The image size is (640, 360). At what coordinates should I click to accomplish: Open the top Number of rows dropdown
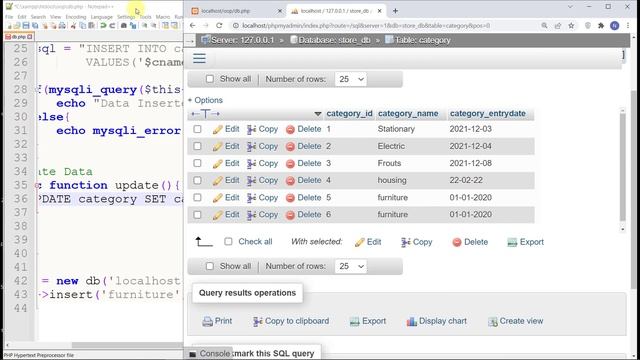click(351, 79)
